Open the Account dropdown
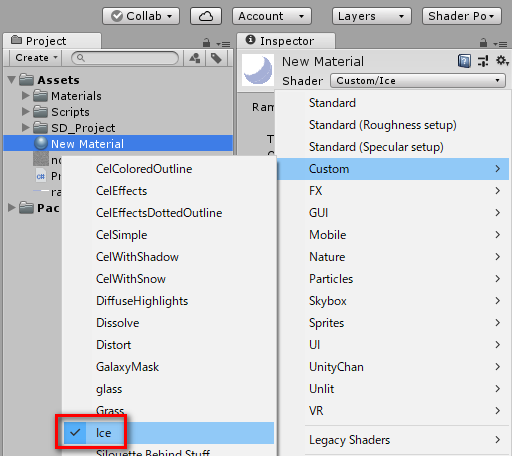Viewport: 512px width, 456px height. tap(272, 16)
